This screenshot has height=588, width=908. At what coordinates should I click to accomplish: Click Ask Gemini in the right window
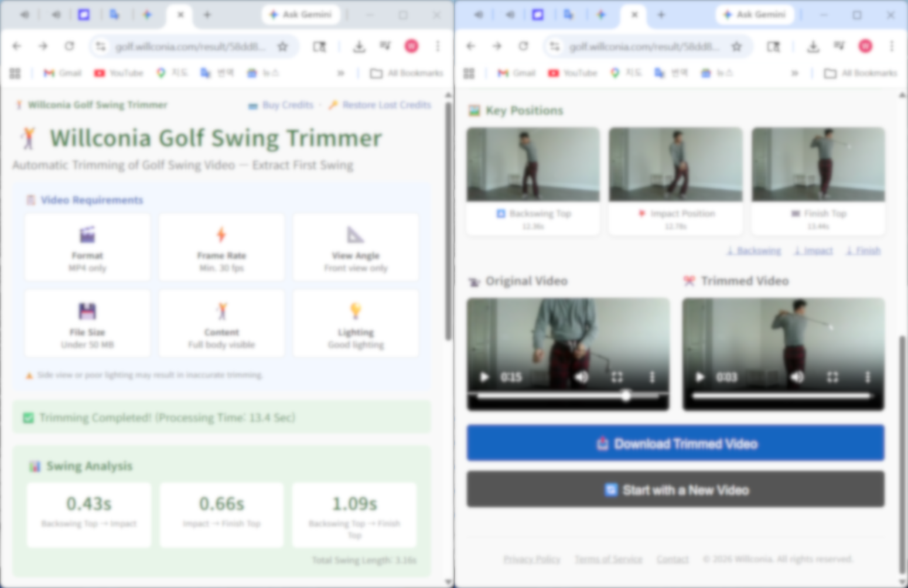point(755,15)
